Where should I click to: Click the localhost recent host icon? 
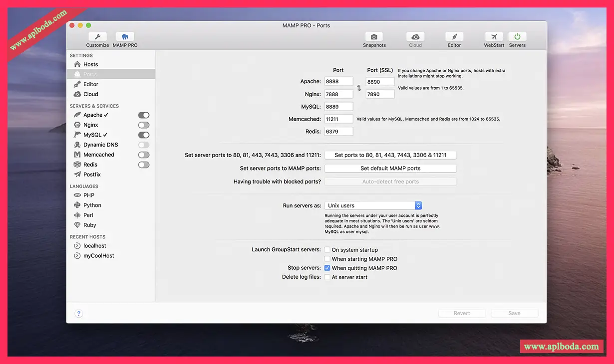point(77,246)
